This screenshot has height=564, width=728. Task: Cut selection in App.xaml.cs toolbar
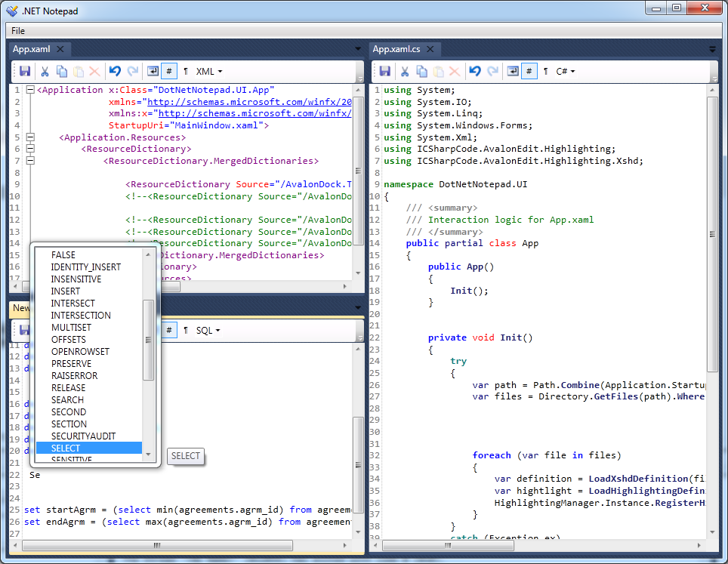pos(405,71)
